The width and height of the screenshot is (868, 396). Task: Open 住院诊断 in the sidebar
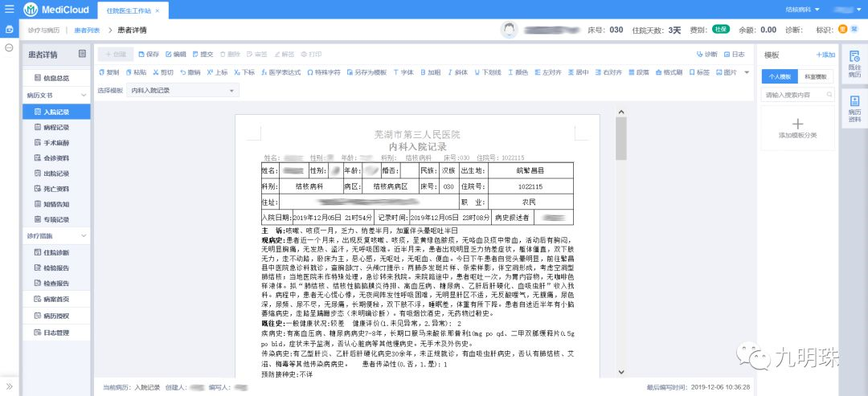click(56, 253)
